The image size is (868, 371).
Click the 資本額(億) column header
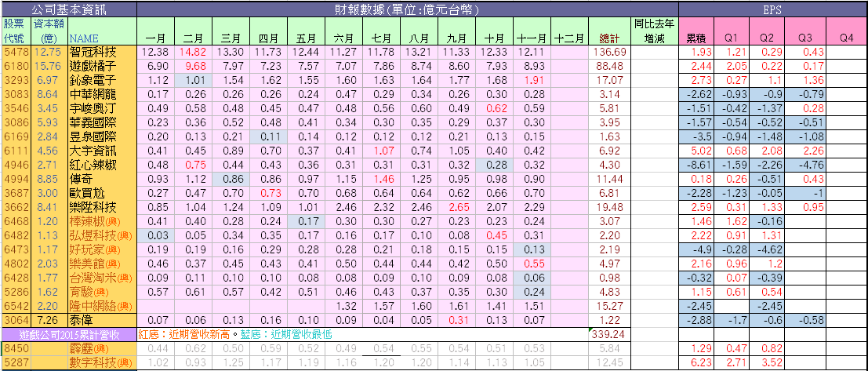click(48, 31)
